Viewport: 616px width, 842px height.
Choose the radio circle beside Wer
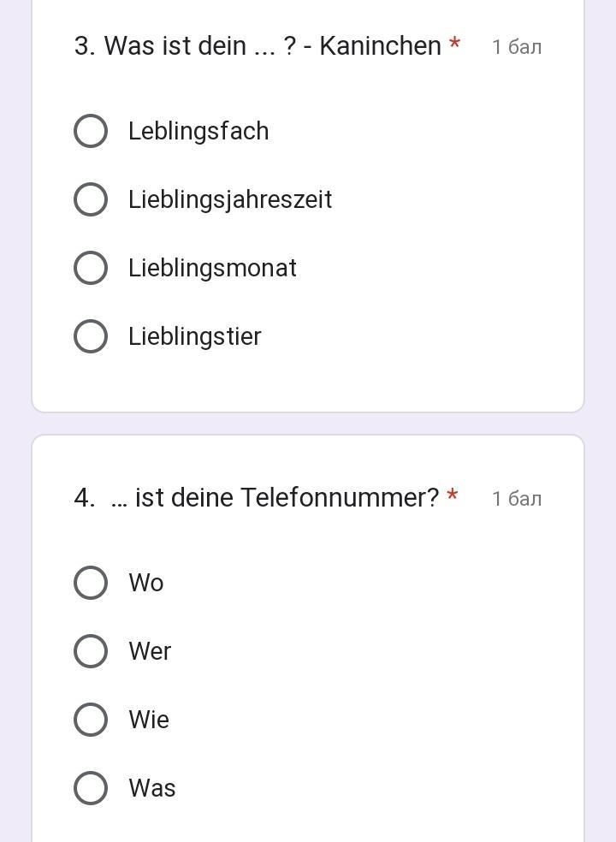91,651
